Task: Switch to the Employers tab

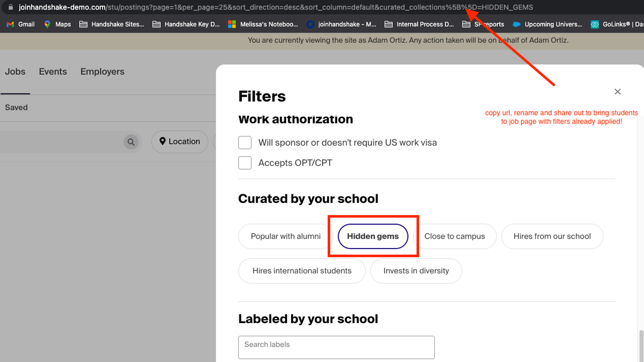Action: tap(102, 72)
